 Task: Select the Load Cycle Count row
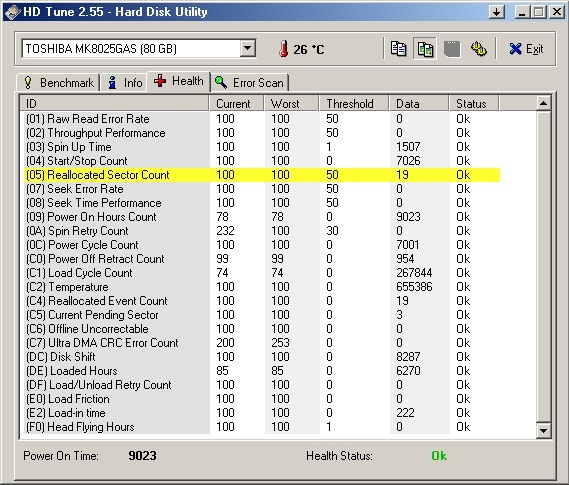click(x=262, y=273)
